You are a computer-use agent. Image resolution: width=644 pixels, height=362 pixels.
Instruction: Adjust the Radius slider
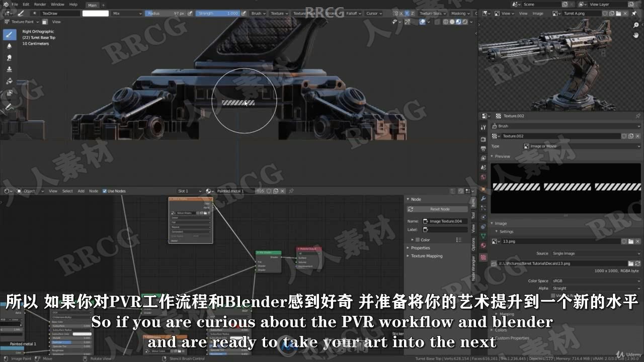pos(166,14)
